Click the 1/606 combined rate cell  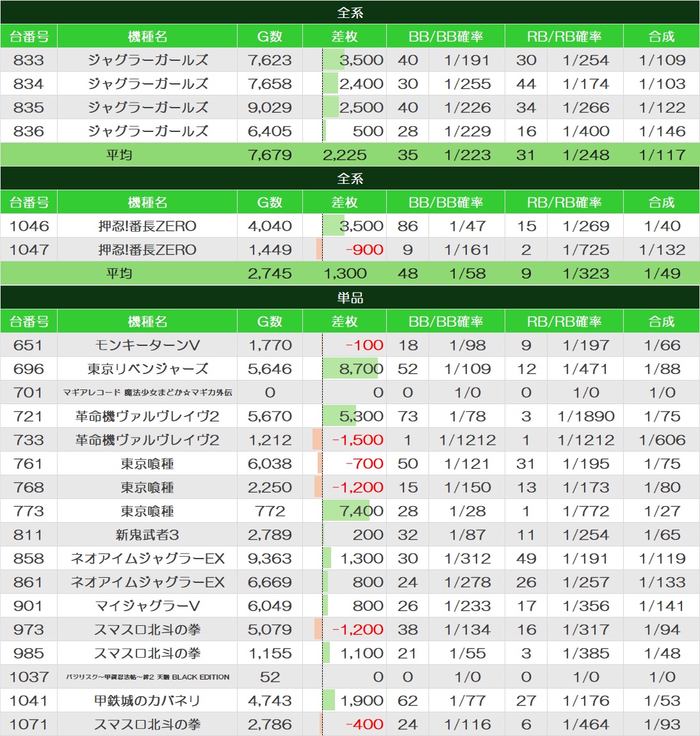662,440
